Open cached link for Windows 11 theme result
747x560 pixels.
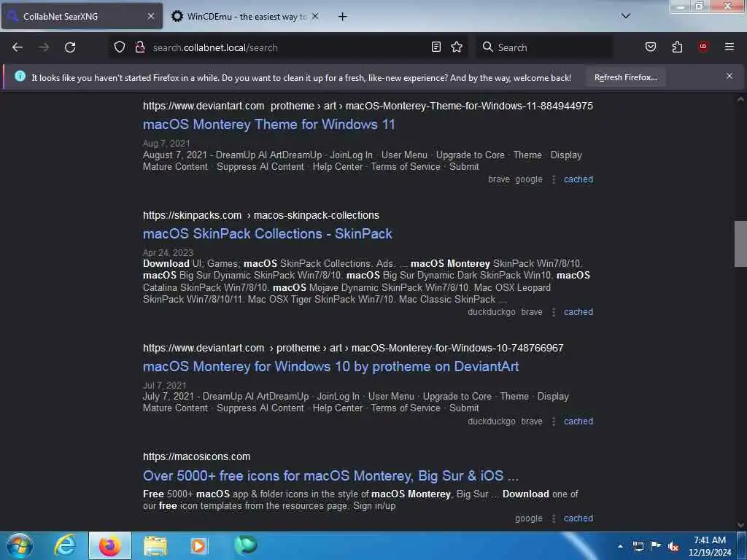(578, 179)
